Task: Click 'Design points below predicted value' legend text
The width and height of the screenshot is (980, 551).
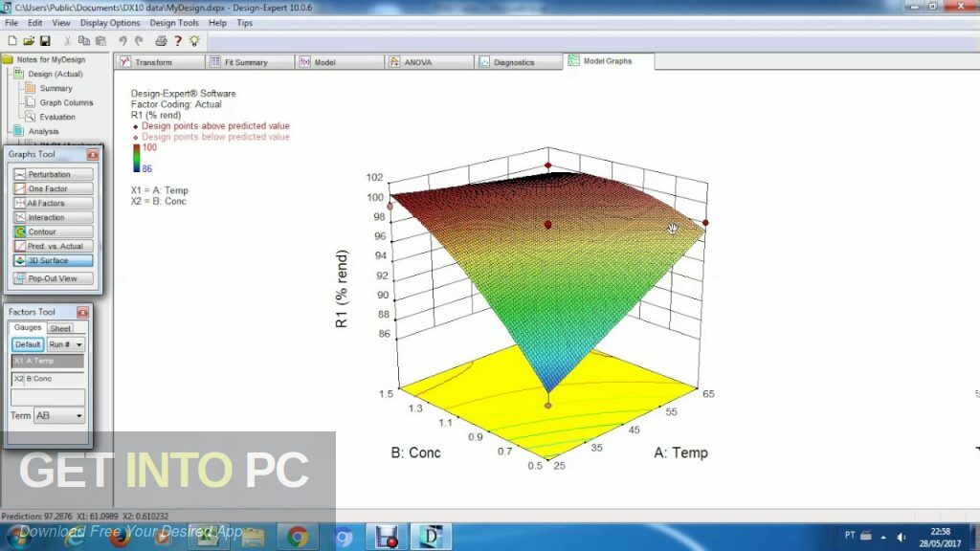Action: [x=215, y=137]
